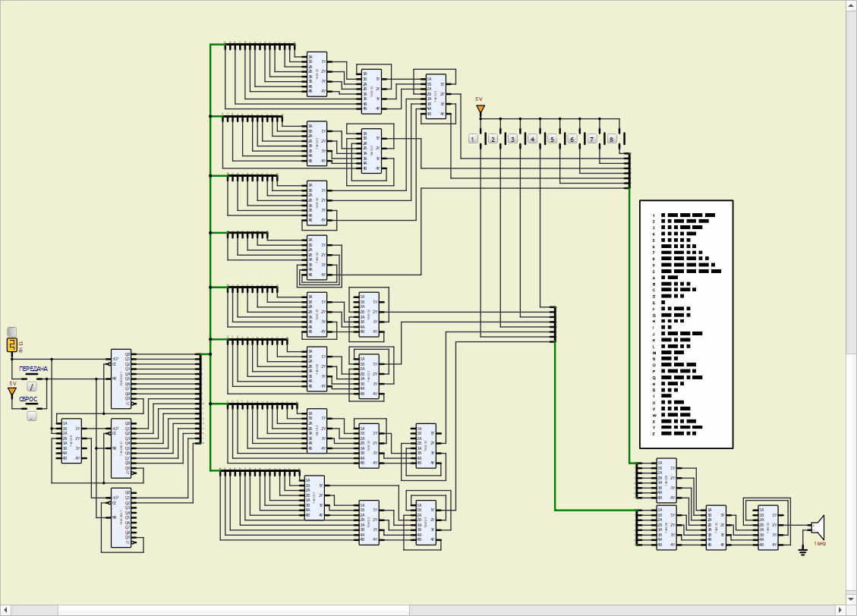Select the gate chip wired to the speaker
This screenshot has width=857, height=616.
coord(767,527)
